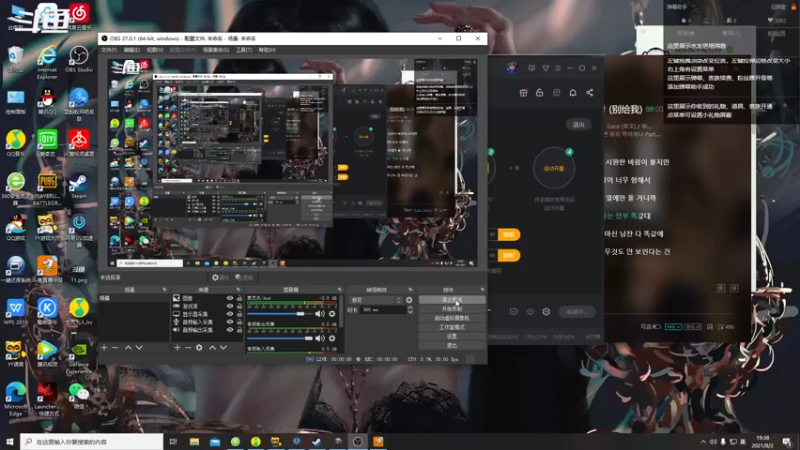Click the eye icon at streaming assistant bottom
The image size is (800, 450).
[530, 311]
